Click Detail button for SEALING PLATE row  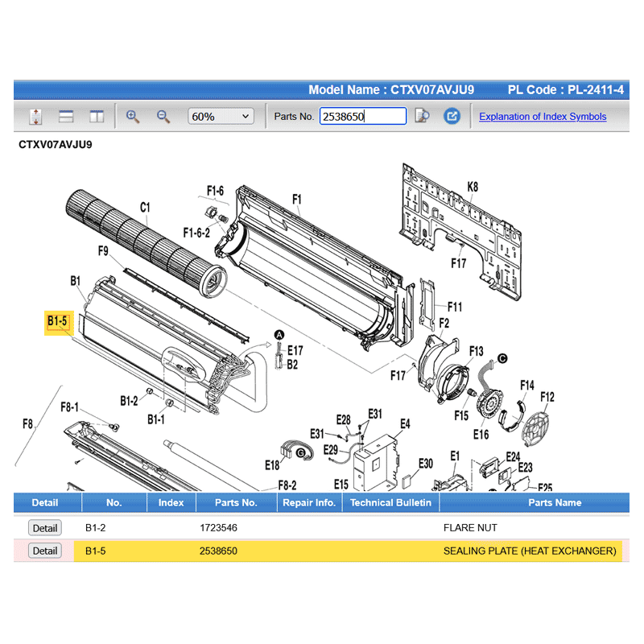(x=44, y=551)
